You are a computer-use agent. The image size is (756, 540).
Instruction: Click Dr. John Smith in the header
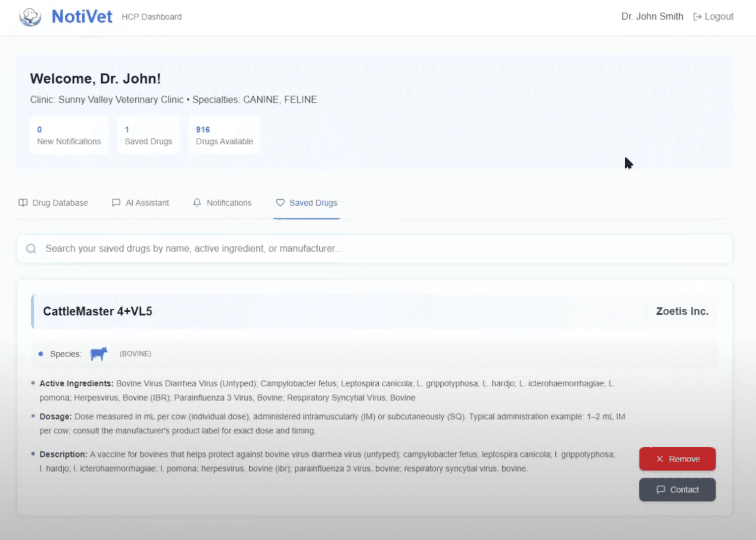point(652,16)
